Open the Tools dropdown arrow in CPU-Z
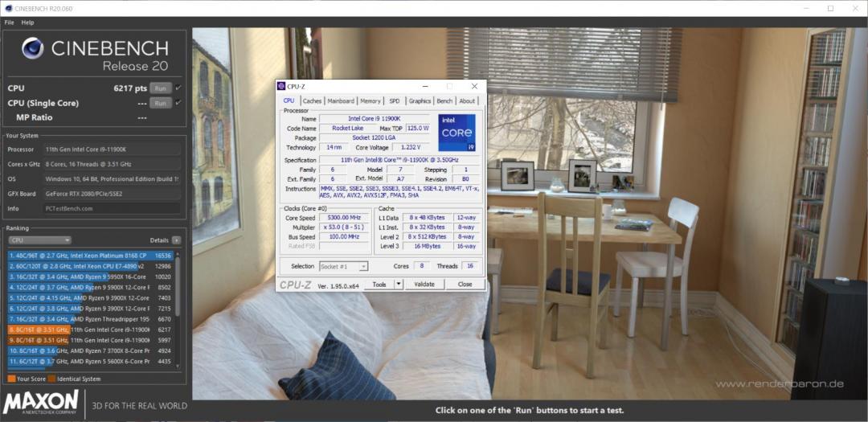This screenshot has width=868, height=422. pos(399,284)
